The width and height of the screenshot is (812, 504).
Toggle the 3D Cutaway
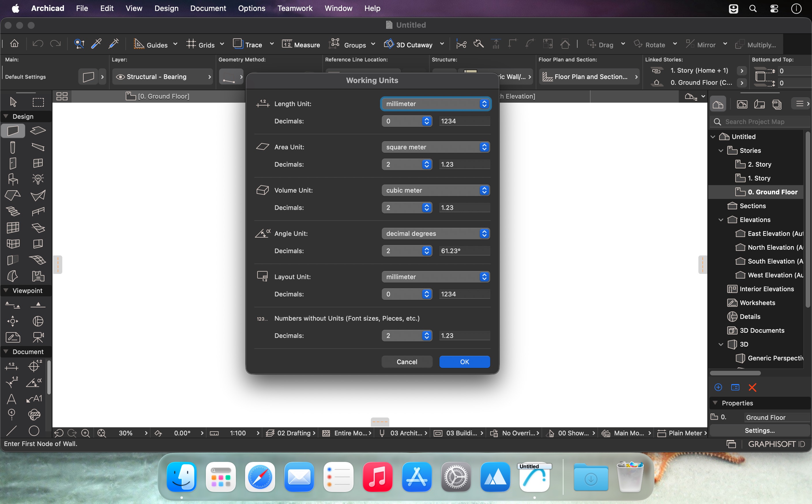tap(408, 45)
